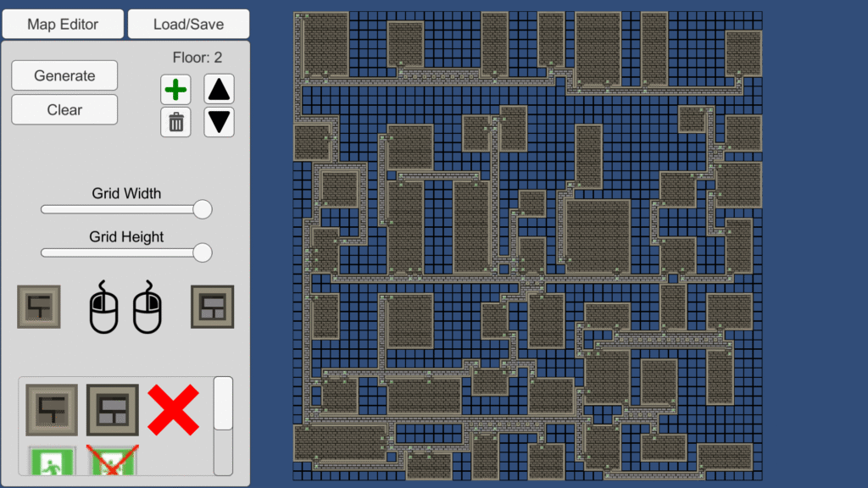Image resolution: width=868 pixels, height=488 pixels.
Task: Select the room tile in the palette
Action: pos(113,410)
